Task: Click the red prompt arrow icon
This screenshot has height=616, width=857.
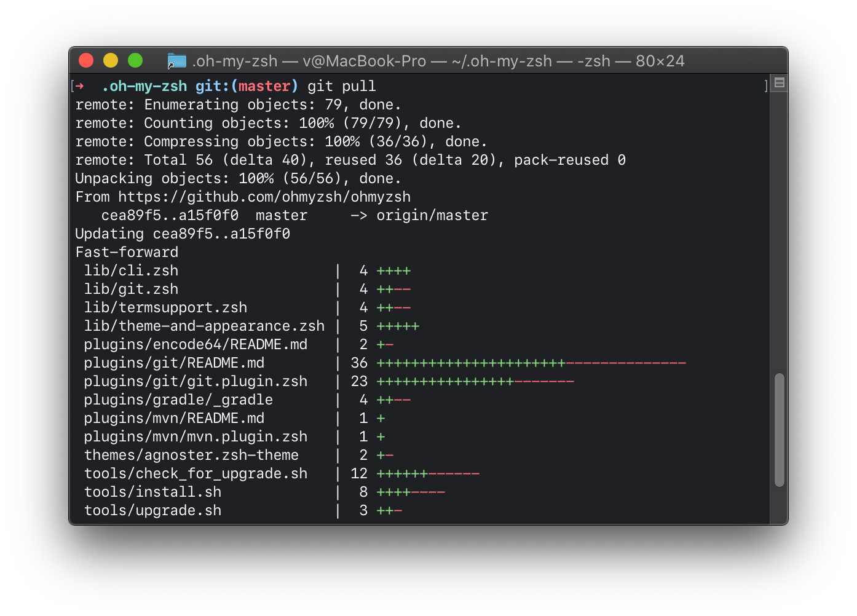Action: (x=80, y=86)
